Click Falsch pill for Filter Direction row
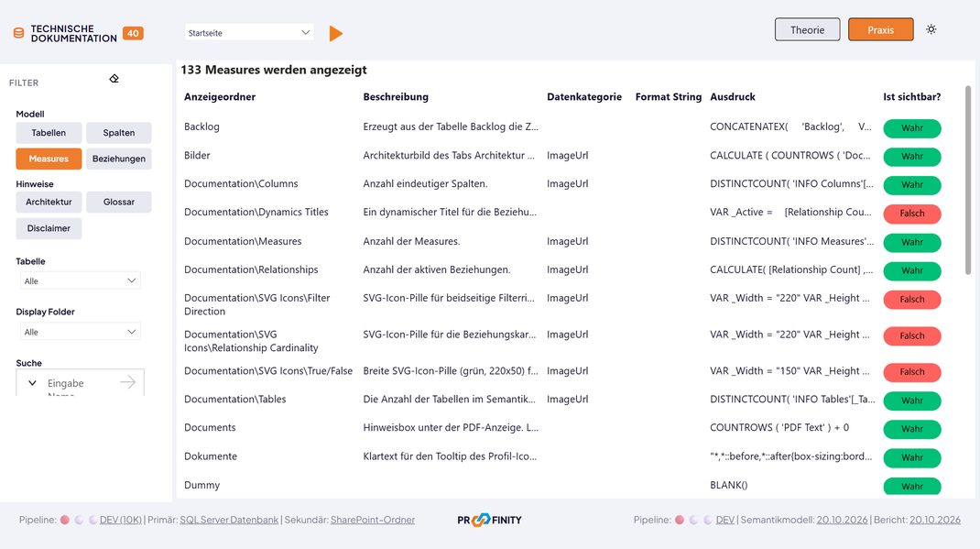 (912, 300)
